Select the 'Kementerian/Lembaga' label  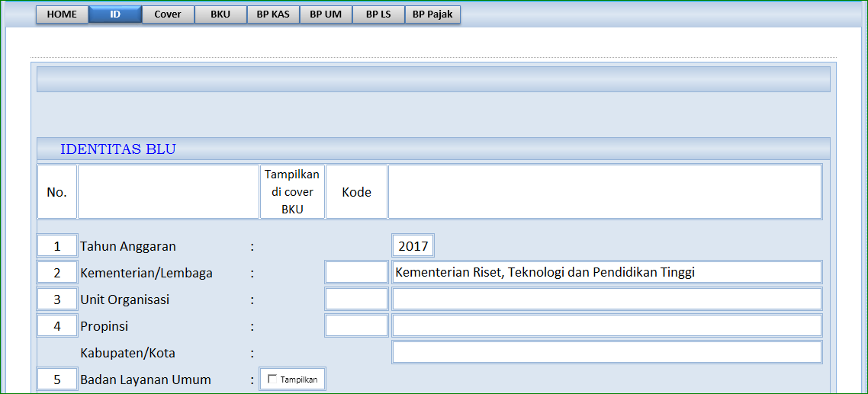click(146, 273)
